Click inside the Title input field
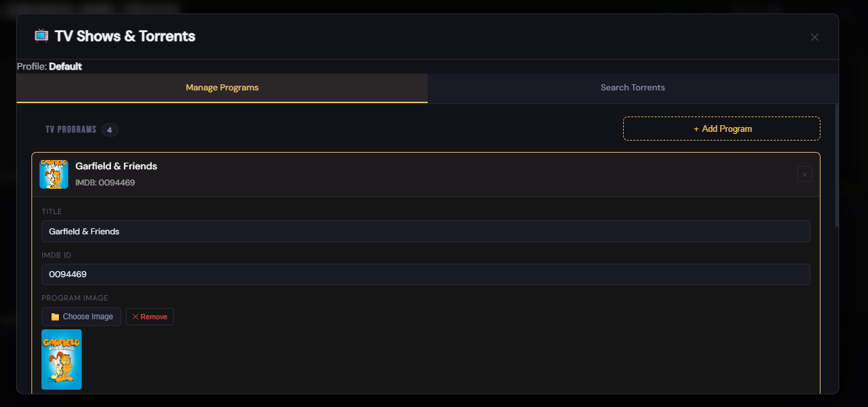This screenshot has height=407, width=868. 426,231
